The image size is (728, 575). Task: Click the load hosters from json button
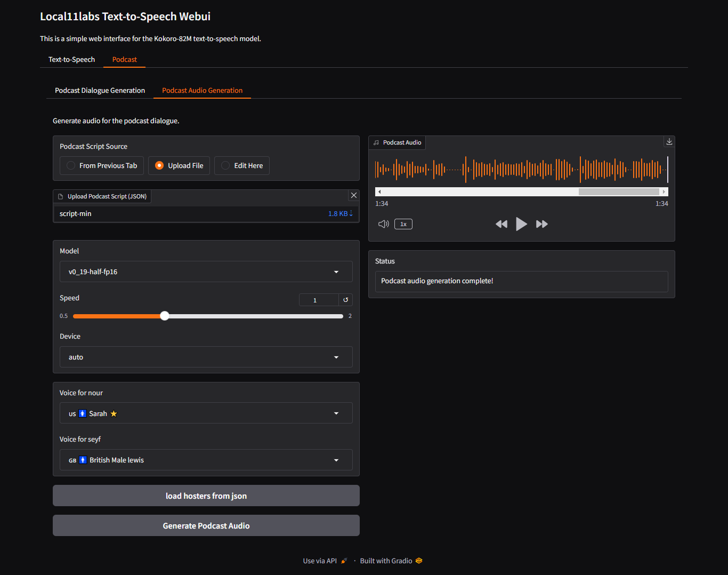tap(206, 496)
